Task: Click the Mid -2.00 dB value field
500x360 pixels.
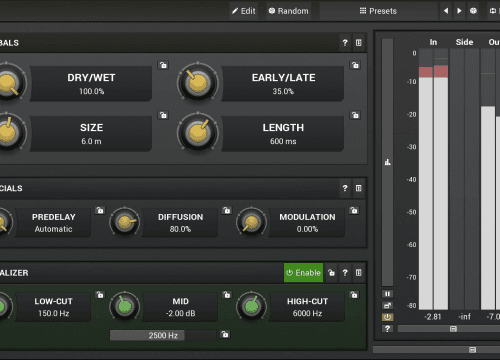Action: click(180, 307)
